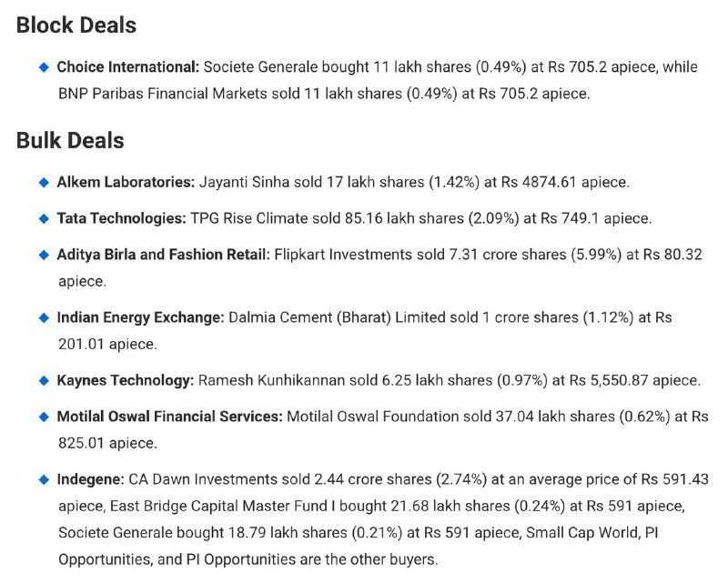Select the Block Deals heading
Image resolution: width=728 pixels, height=583 pixels.
(x=76, y=25)
